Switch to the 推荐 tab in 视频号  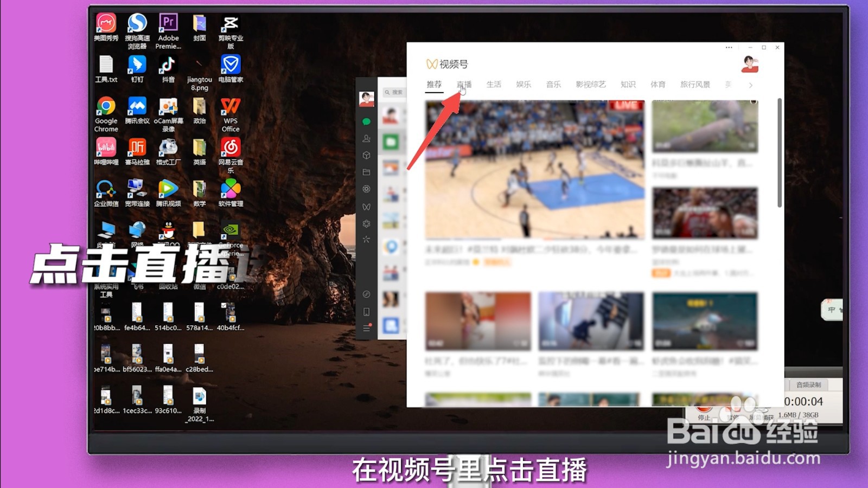coord(434,84)
